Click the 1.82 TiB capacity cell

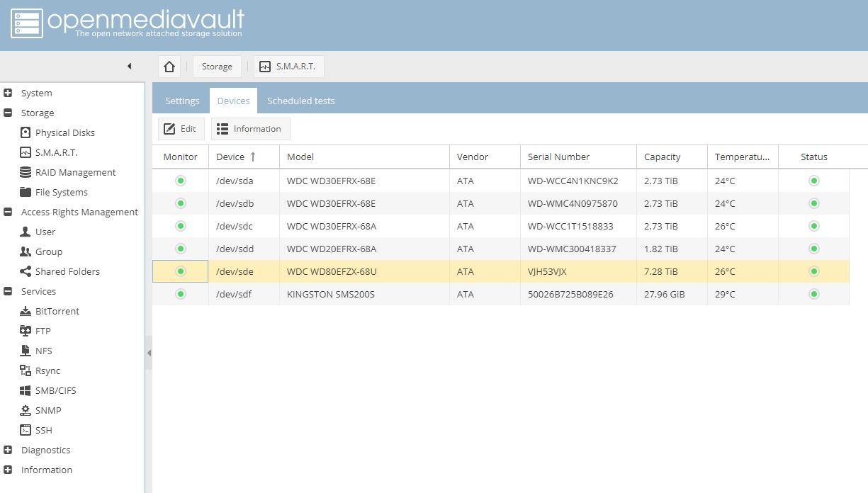point(672,249)
